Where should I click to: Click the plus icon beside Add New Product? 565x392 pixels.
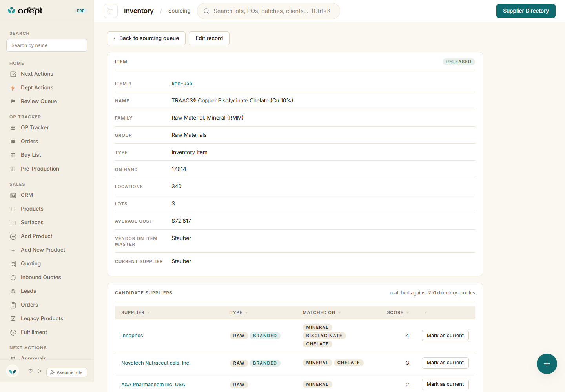(x=13, y=250)
